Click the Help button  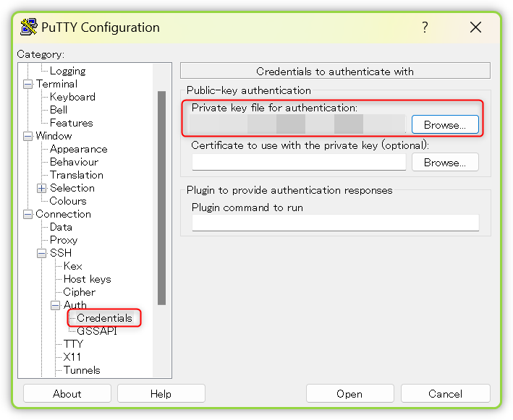point(161,393)
